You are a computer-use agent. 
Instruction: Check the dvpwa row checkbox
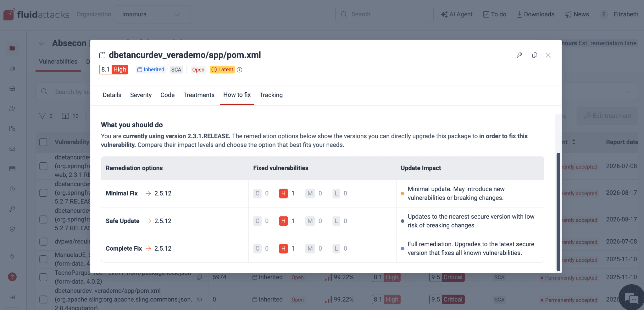pyautogui.click(x=43, y=242)
